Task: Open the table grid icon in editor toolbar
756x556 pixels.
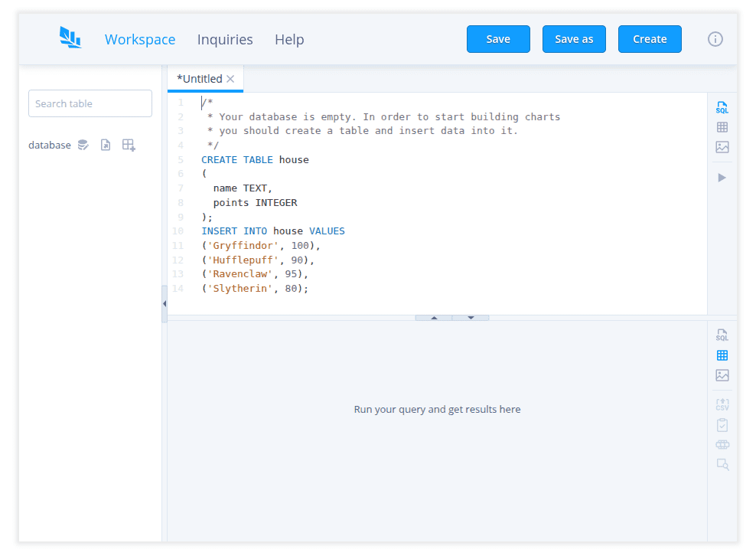Action: pos(722,127)
